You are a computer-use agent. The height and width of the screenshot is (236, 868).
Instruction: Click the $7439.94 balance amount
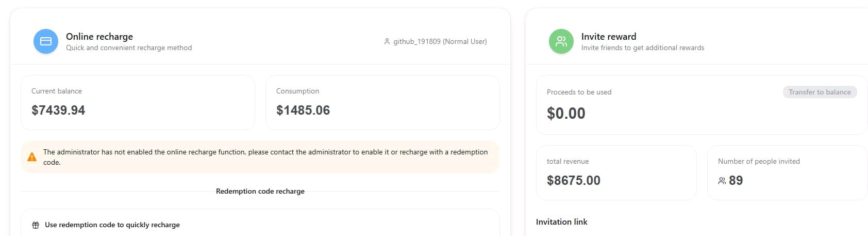coord(58,110)
